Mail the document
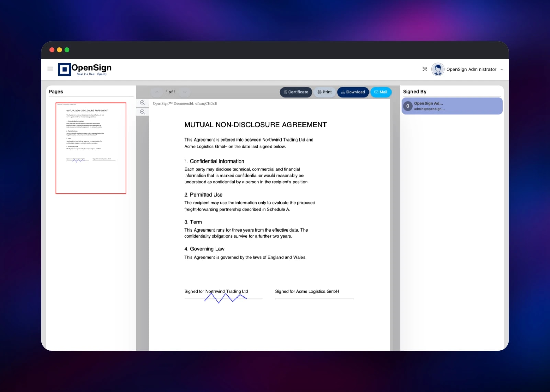550x392 pixels. point(381,92)
